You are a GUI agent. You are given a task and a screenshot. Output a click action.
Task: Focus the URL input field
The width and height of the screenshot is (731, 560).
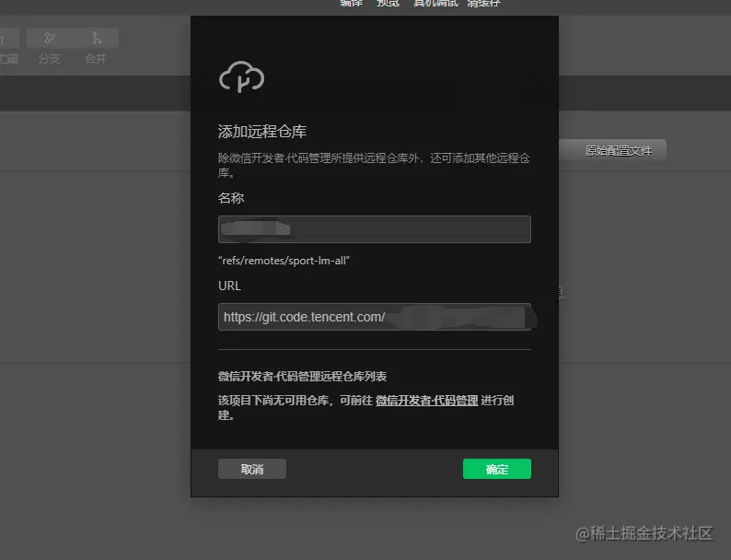pos(375,317)
